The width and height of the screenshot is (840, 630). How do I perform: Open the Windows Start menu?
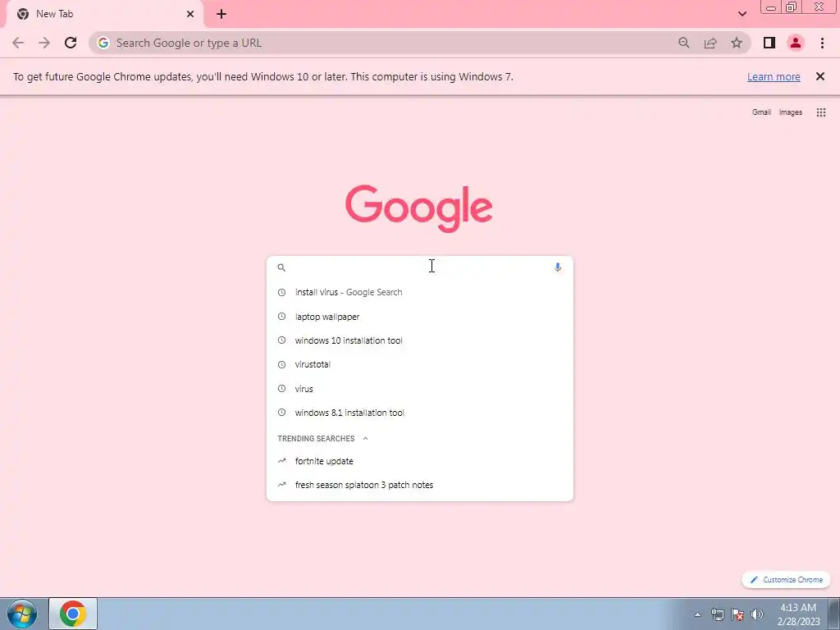[22, 614]
